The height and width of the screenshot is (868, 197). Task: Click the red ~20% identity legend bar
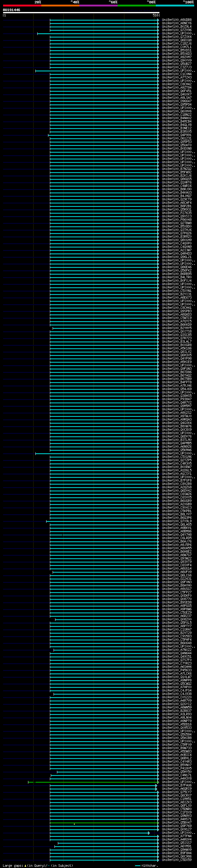(22, 6)
